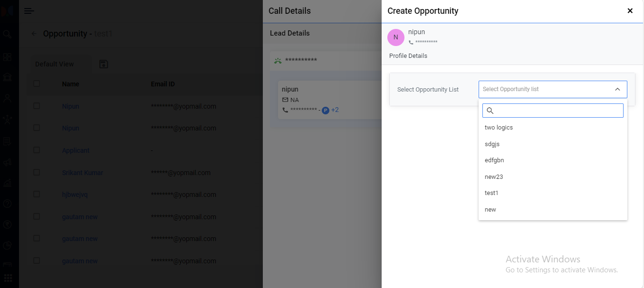Open the rupee payments icon in sidebar
This screenshot has width=644, height=288.
pyautogui.click(x=7, y=224)
